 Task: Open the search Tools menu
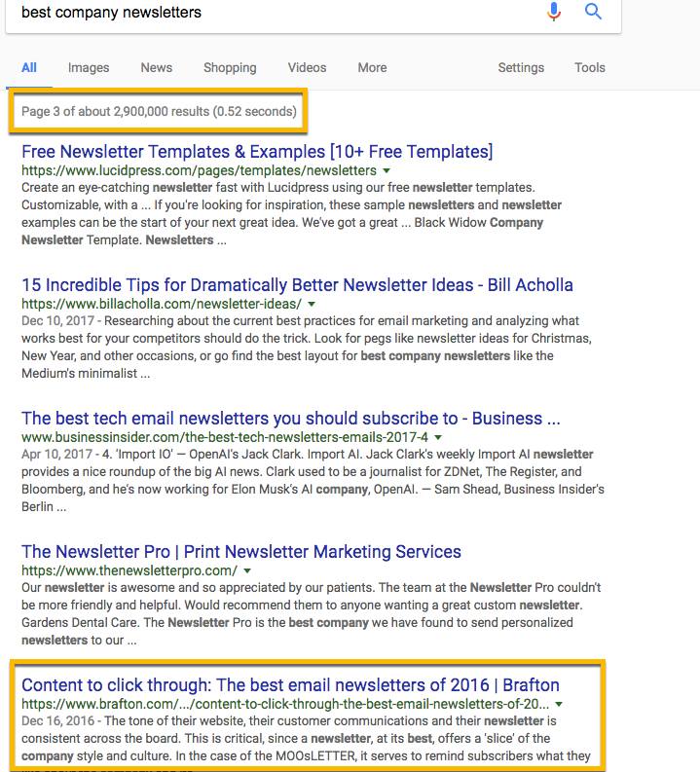click(590, 68)
